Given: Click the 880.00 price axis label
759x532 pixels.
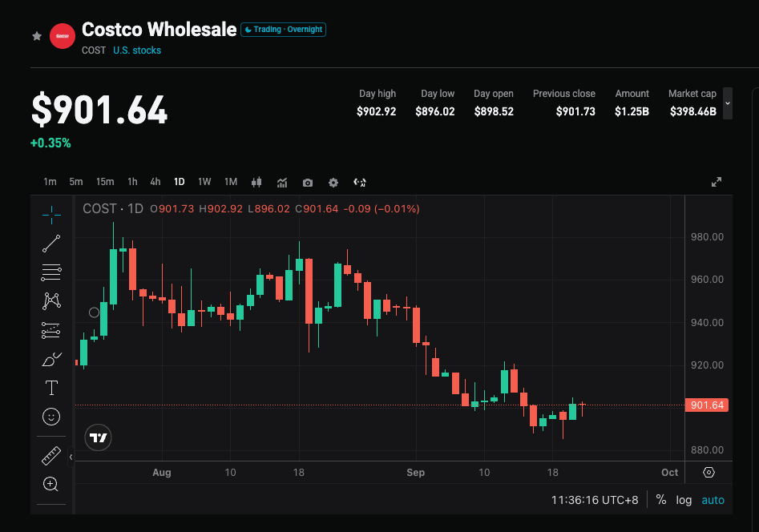Looking at the screenshot, I should (x=707, y=450).
